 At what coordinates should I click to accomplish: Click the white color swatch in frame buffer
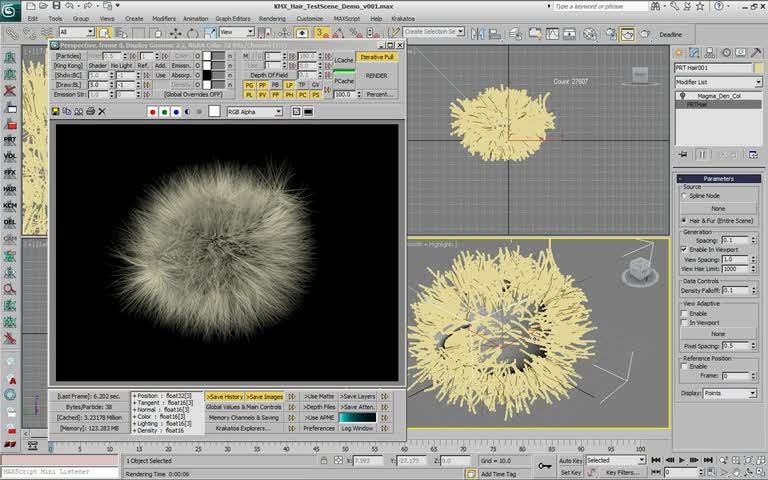click(x=214, y=112)
